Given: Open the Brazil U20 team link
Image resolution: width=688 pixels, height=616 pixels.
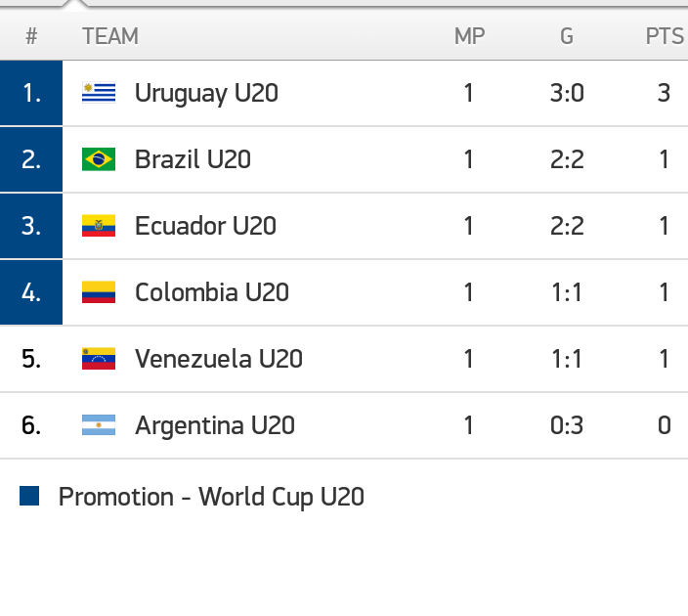Looking at the screenshot, I should click(x=193, y=159).
